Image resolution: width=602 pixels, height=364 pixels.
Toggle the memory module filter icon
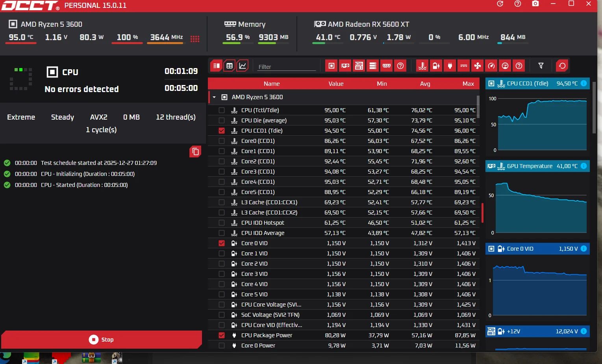pyautogui.click(x=387, y=66)
